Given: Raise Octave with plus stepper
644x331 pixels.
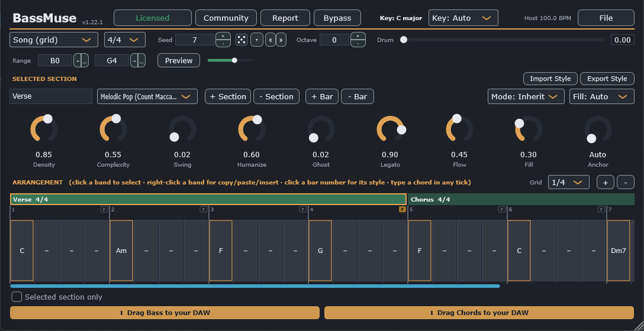Looking at the screenshot, I should click(x=358, y=37).
